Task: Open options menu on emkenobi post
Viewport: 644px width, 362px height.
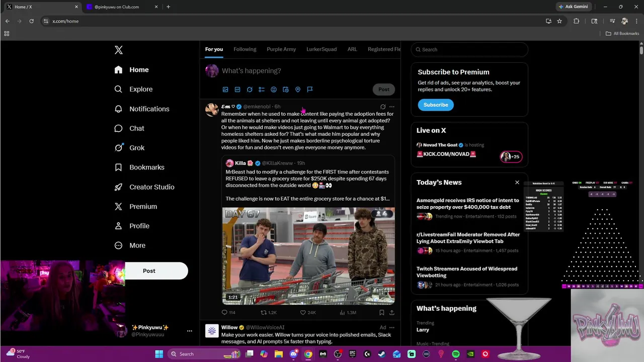Action: click(392, 107)
